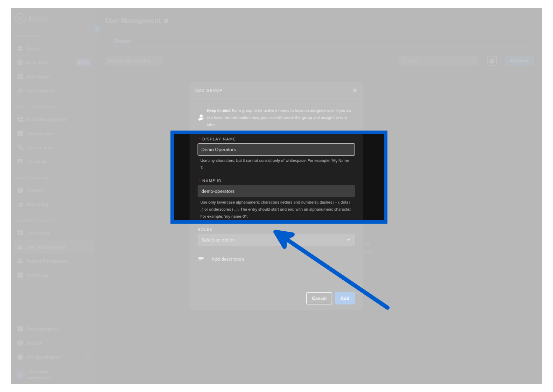Image resolution: width=553 pixels, height=392 pixels.
Task: Open Audit Logs from sidebar
Action: click(37, 275)
